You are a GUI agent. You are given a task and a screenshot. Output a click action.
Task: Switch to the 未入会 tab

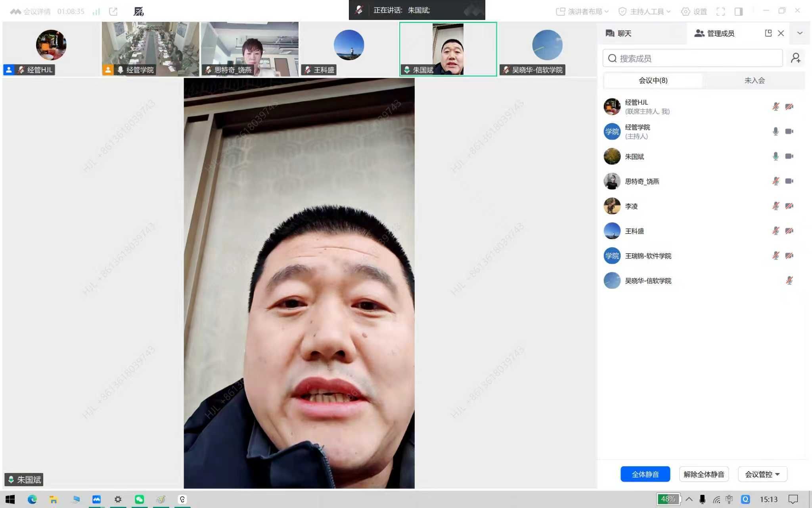pos(754,81)
